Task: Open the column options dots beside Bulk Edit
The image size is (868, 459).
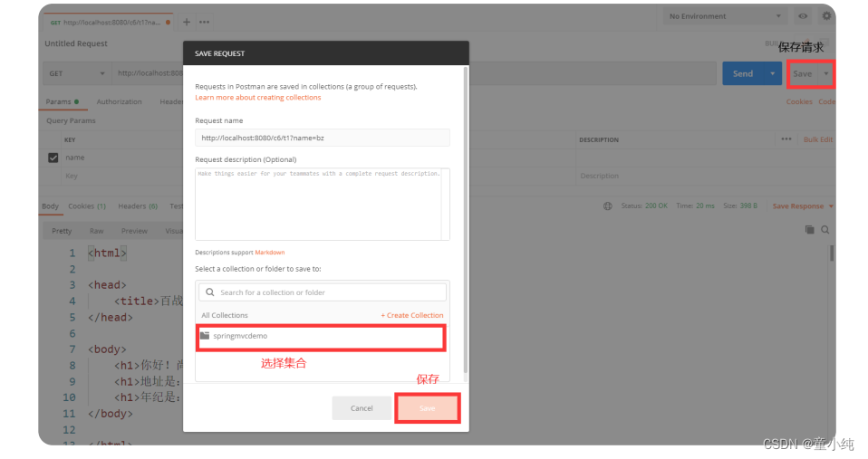Action: (x=786, y=139)
